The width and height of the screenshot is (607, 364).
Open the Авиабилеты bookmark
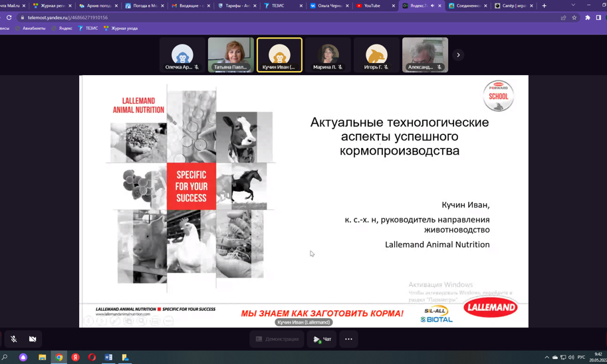pyautogui.click(x=30, y=29)
